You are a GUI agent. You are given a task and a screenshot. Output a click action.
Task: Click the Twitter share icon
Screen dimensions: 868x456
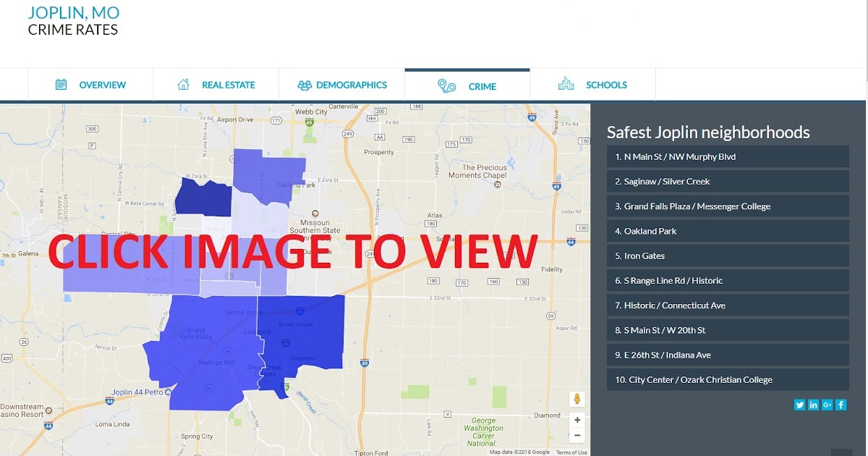click(799, 405)
